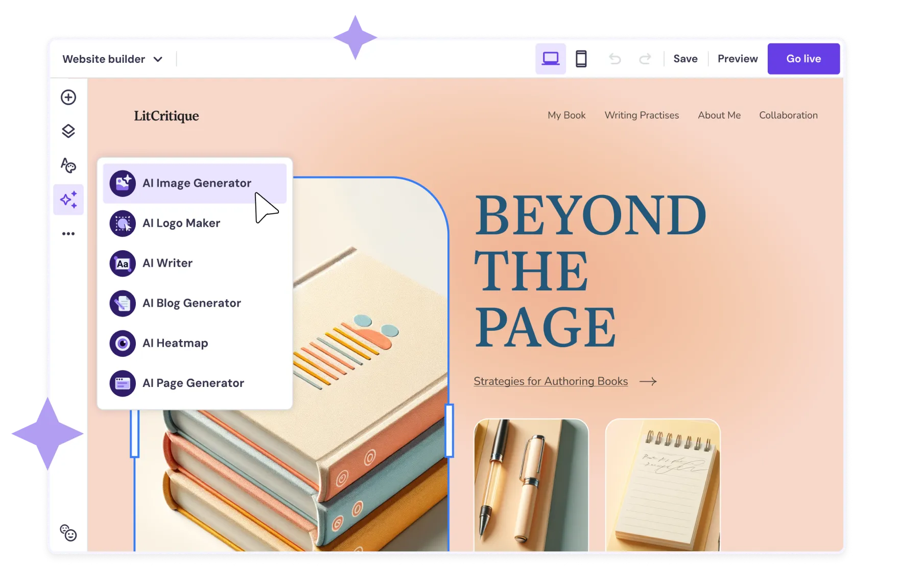Click the AI Blog Generator icon
The height and width of the screenshot is (588, 899).
coord(123,303)
